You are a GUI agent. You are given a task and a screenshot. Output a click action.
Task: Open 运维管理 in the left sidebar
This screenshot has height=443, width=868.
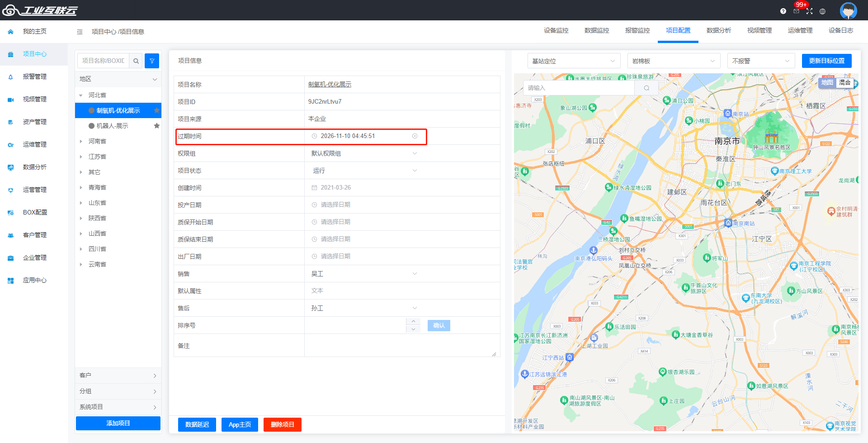(34, 144)
